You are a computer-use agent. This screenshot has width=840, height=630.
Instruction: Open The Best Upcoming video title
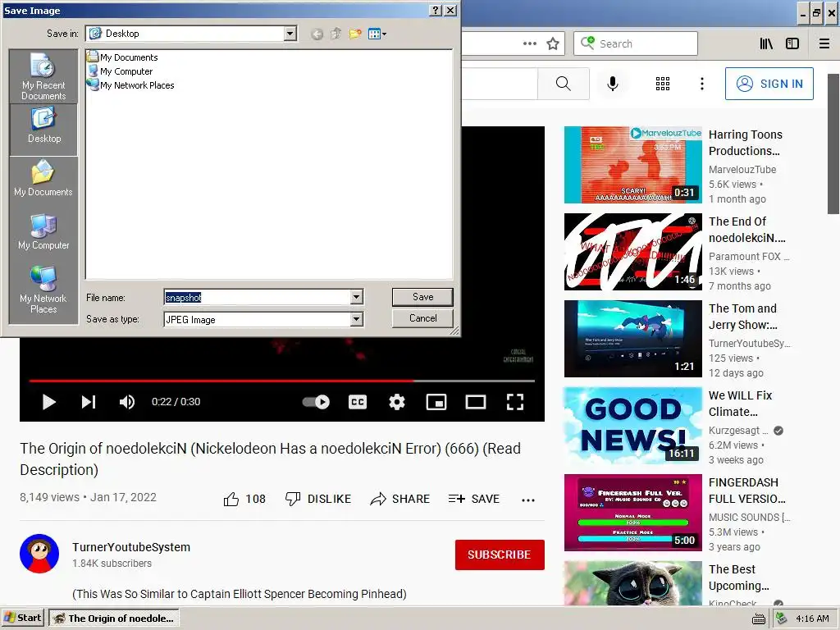(739, 577)
